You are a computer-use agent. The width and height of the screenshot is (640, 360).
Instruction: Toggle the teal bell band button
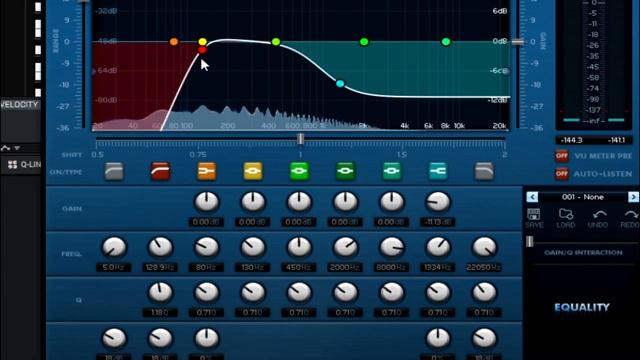click(391, 171)
